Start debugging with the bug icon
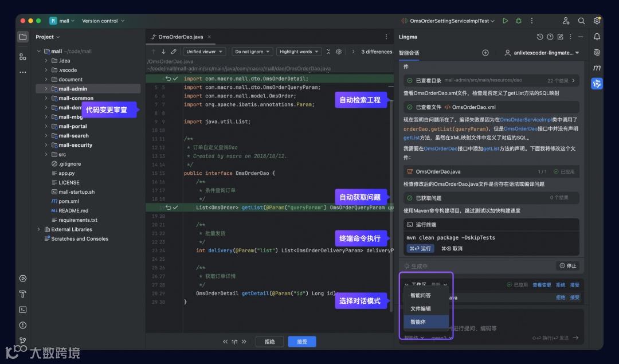Image resolution: width=619 pixels, height=364 pixels. click(518, 21)
